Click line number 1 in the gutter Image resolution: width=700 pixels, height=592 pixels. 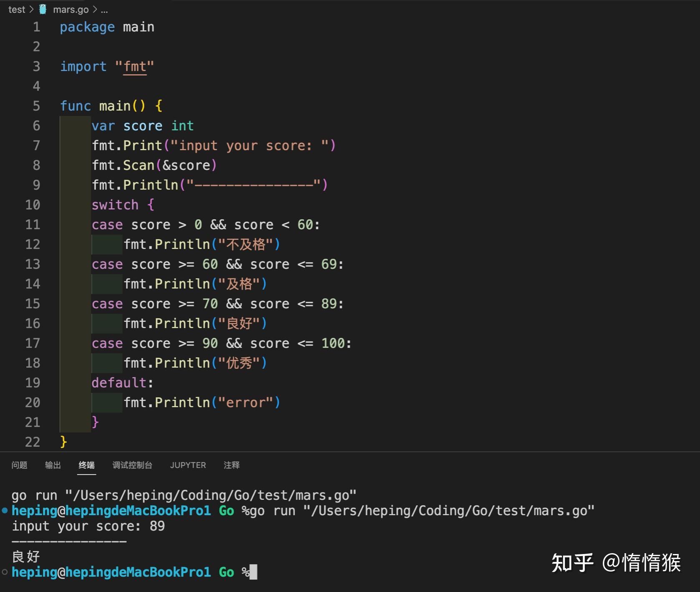click(37, 27)
